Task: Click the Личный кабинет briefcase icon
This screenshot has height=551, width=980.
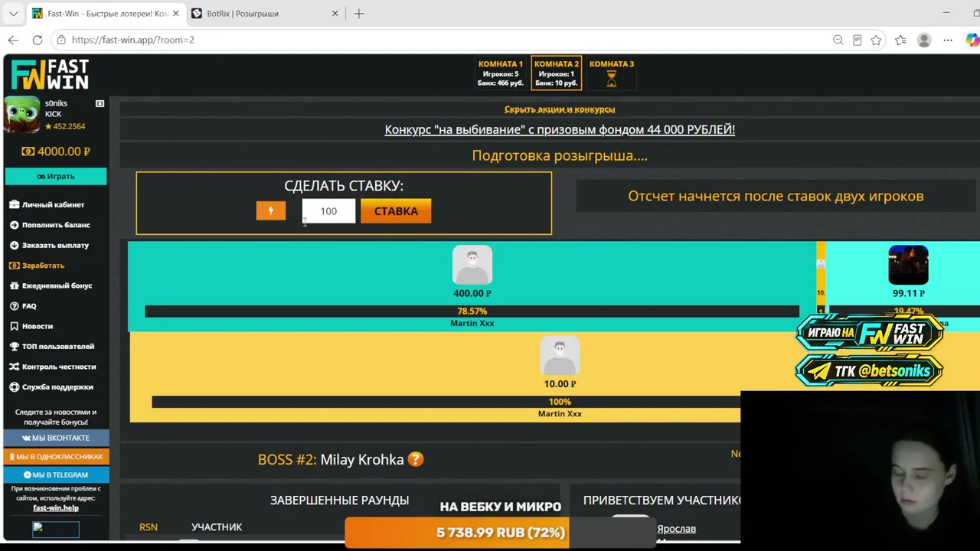Action: (15, 204)
